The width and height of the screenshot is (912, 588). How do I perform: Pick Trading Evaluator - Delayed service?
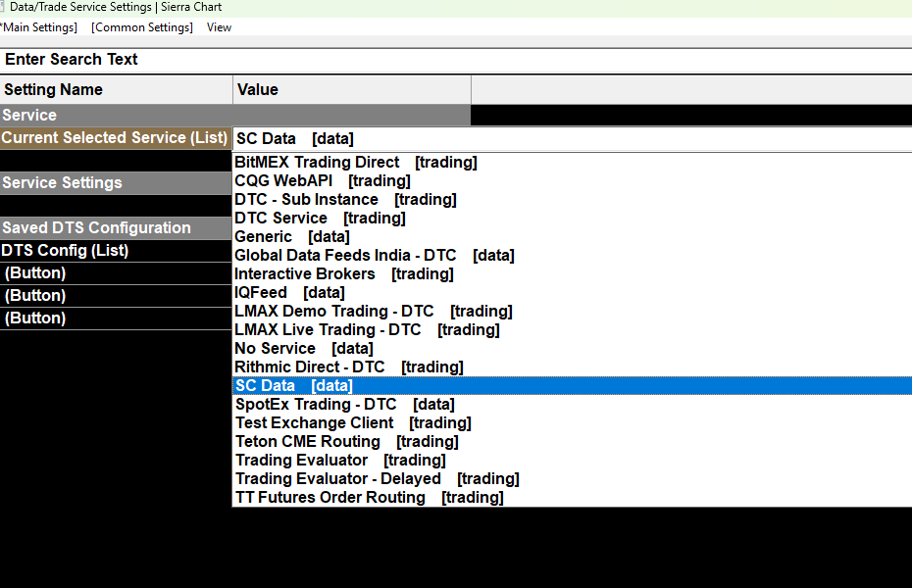coord(573,478)
